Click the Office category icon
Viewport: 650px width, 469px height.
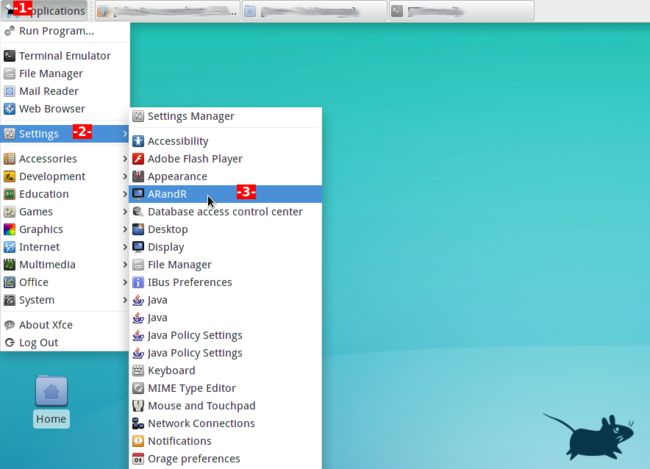point(10,282)
